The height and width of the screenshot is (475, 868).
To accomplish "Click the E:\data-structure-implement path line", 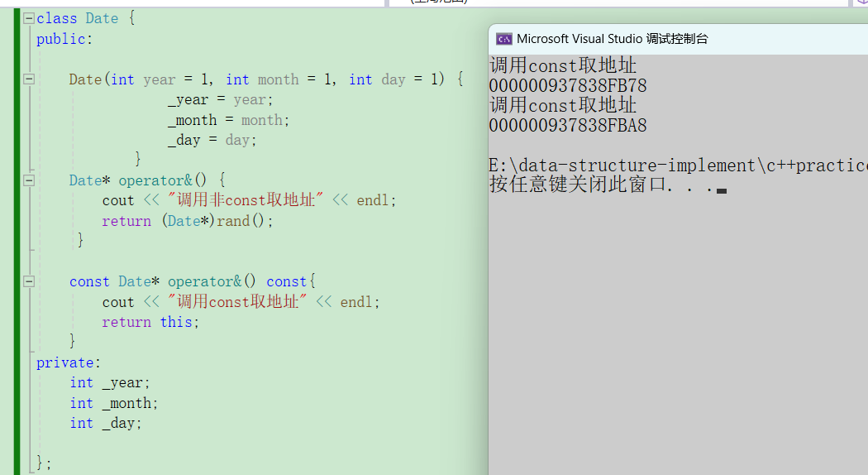I will [x=678, y=166].
